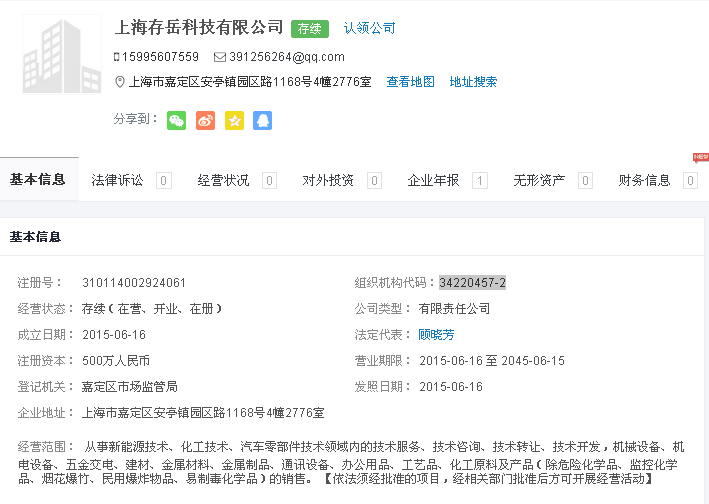The image size is (709, 504).
Task: Share to QQ via the blue penguin icon
Action: (262, 120)
